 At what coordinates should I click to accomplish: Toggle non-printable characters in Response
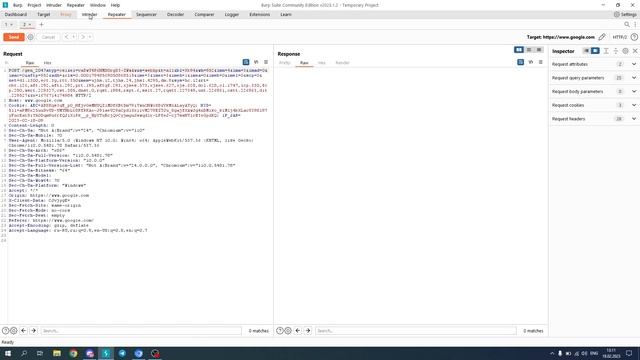point(531,62)
